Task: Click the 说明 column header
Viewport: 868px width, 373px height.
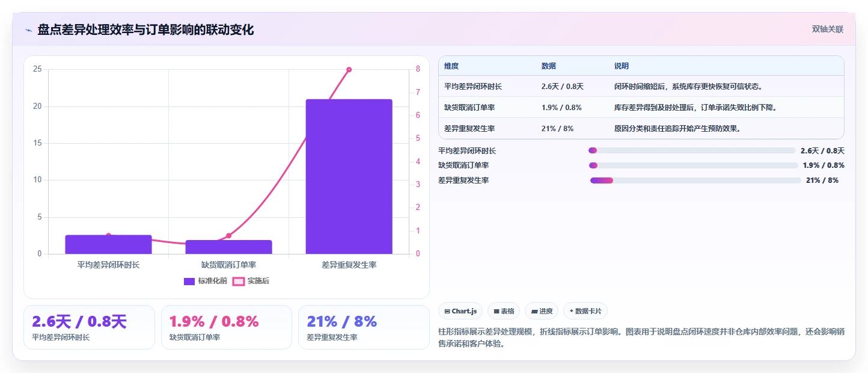Action: click(x=622, y=66)
